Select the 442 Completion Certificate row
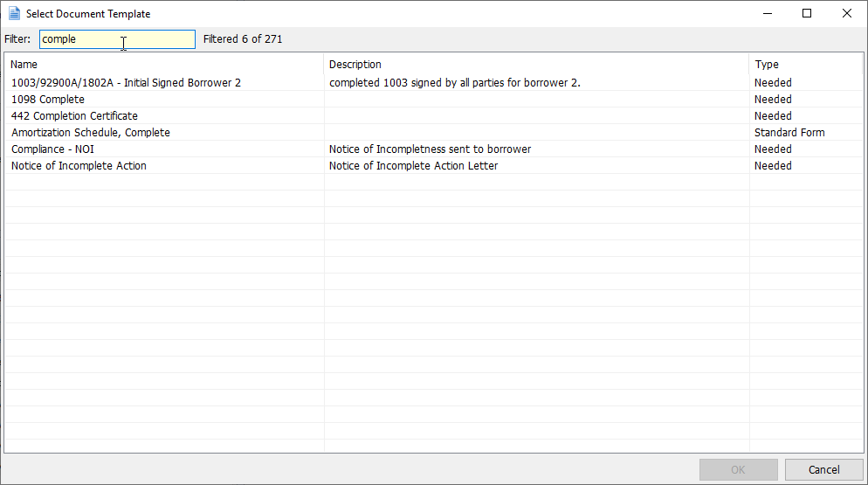 (x=433, y=116)
